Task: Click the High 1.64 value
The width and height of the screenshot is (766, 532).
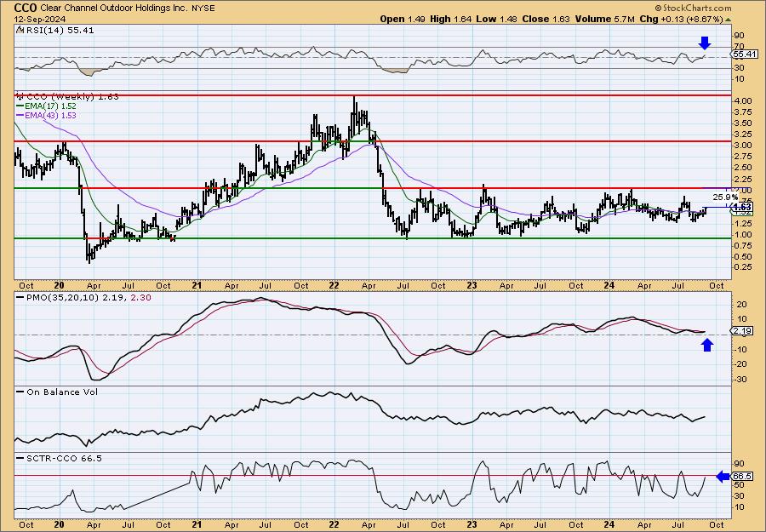Action: point(450,19)
